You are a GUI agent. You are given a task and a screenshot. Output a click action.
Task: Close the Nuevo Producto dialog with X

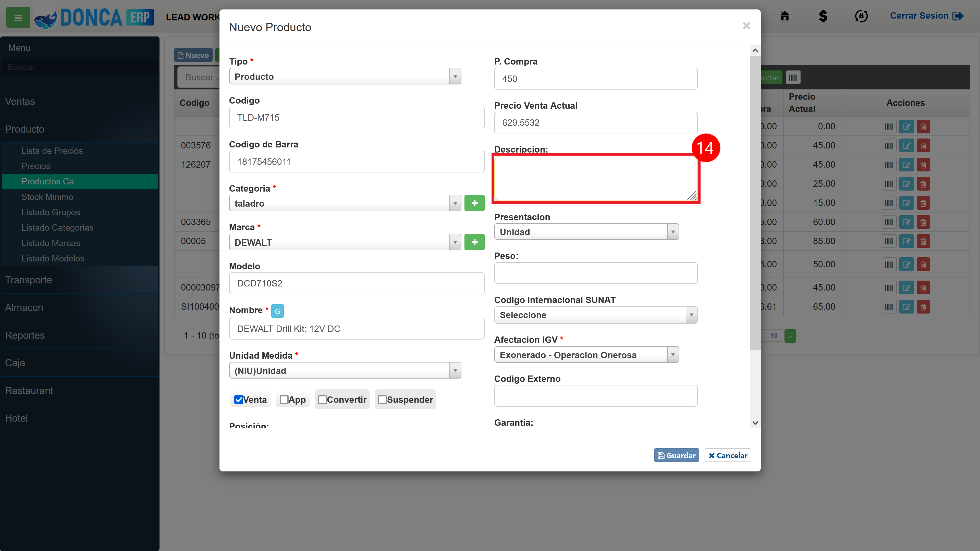(x=746, y=26)
